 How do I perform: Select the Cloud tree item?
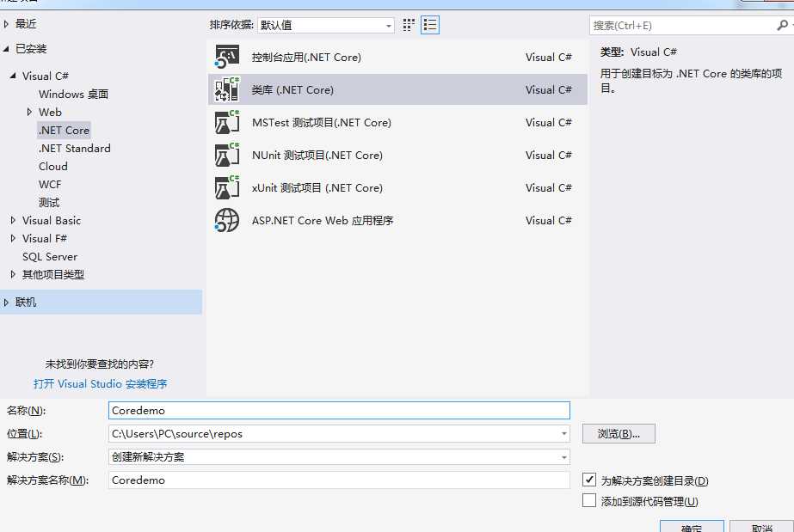52,167
